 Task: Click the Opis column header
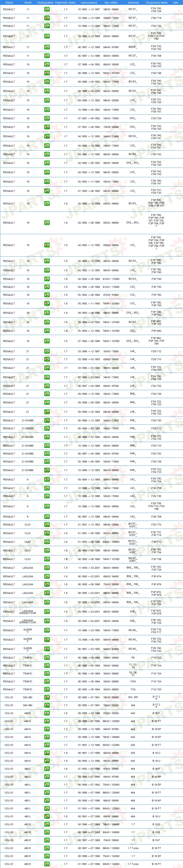pyautogui.click(x=176, y=2)
